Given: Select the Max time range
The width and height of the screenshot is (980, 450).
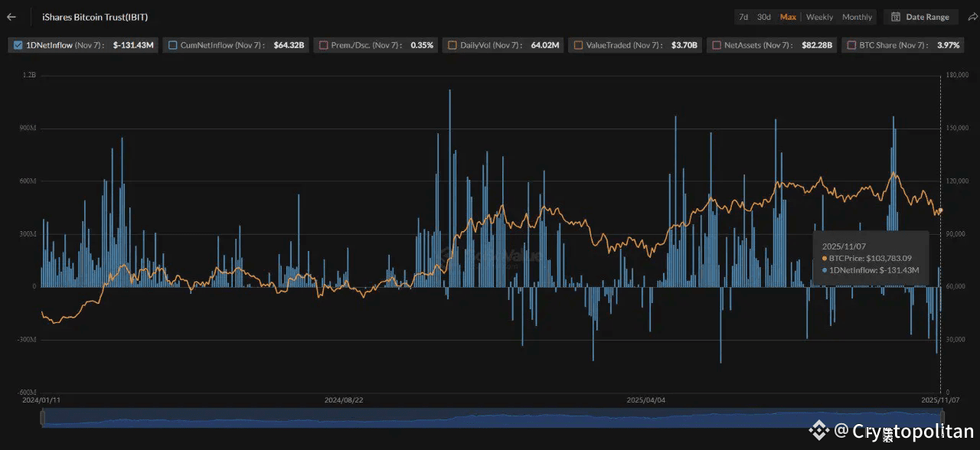Looking at the screenshot, I should coord(788,17).
